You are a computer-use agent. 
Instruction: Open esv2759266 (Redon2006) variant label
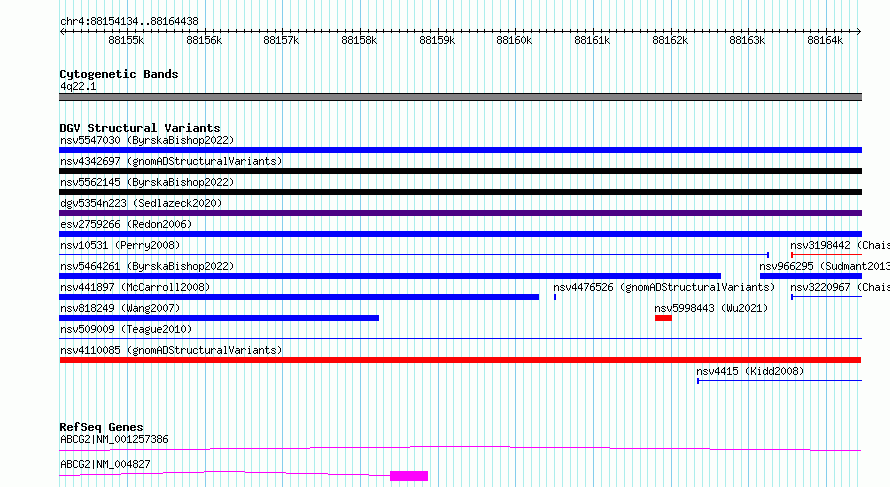point(126,224)
